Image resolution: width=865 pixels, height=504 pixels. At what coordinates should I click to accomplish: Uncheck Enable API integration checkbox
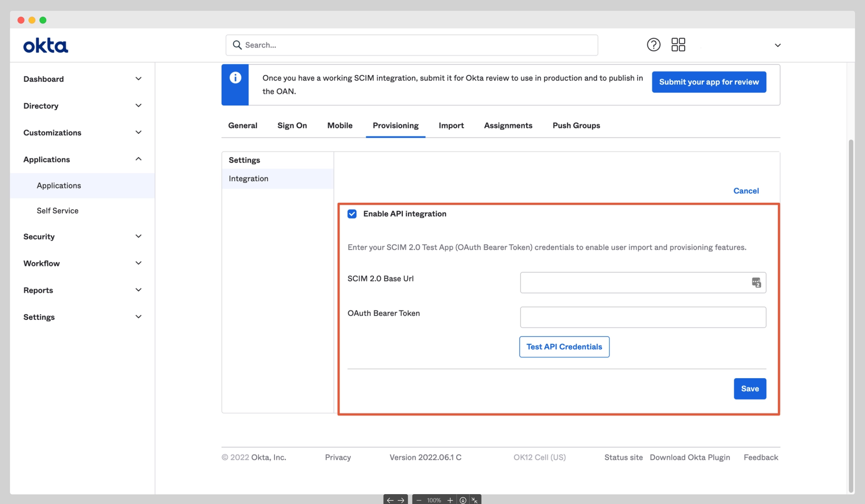tap(352, 214)
